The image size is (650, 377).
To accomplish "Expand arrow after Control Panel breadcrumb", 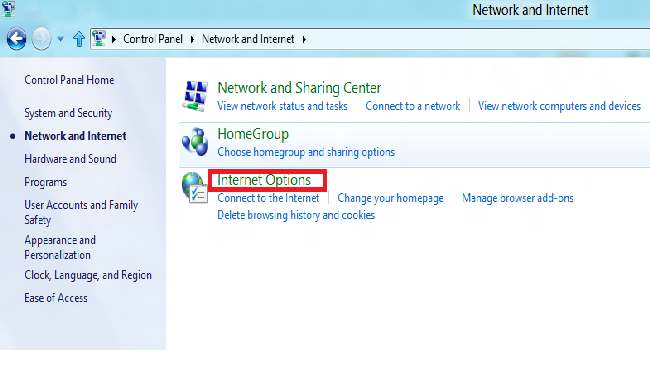I will pyautogui.click(x=192, y=39).
